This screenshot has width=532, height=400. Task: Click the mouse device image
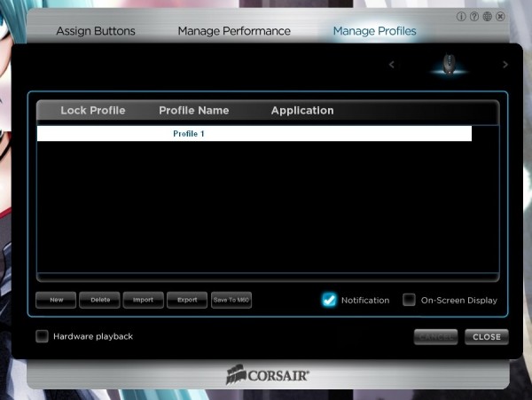[x=450, y=65]
